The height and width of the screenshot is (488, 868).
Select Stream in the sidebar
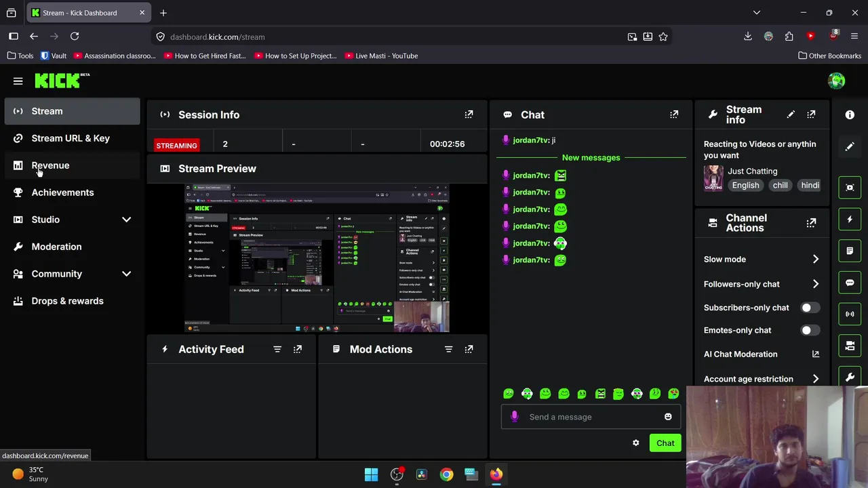(73, 111)
